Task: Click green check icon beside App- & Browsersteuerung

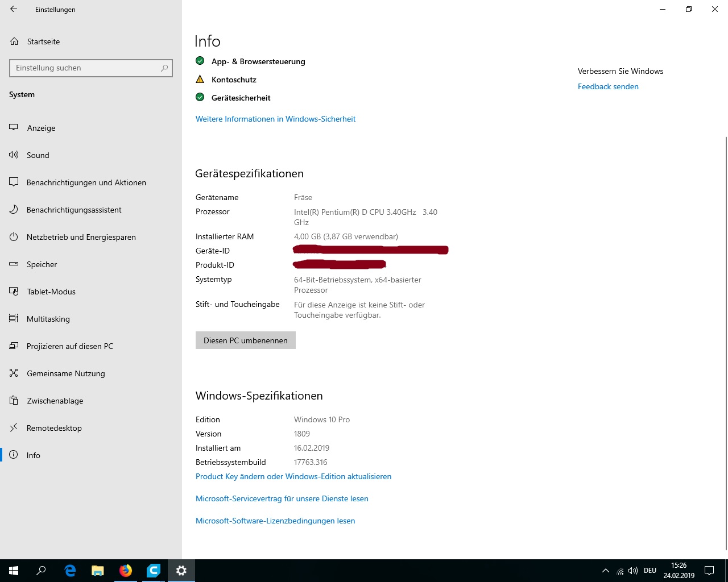Action: click(x=200, y=61)
